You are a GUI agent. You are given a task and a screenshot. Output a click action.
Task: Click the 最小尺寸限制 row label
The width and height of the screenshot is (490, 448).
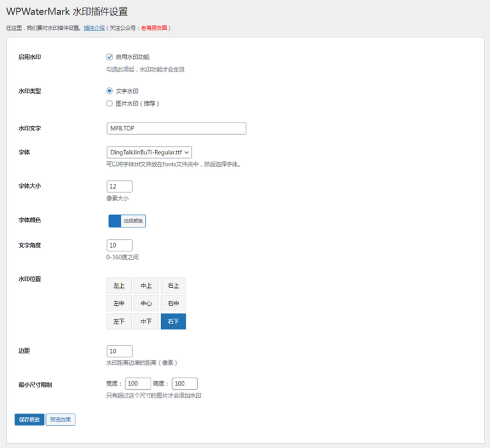(35, 385)
